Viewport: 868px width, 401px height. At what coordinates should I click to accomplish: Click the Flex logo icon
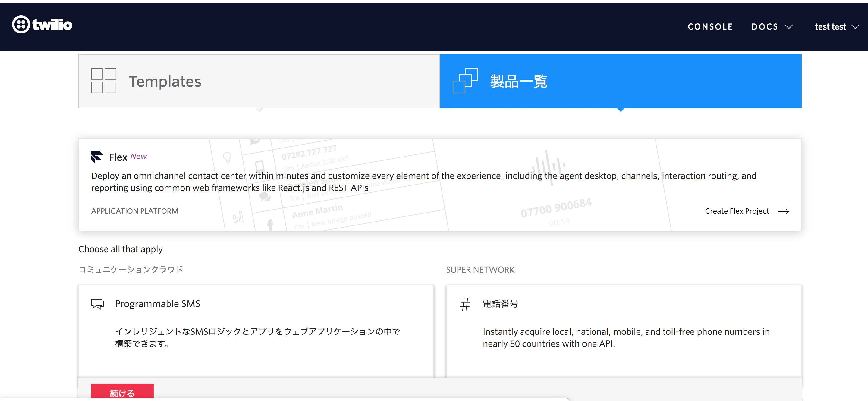pos(97,157)
